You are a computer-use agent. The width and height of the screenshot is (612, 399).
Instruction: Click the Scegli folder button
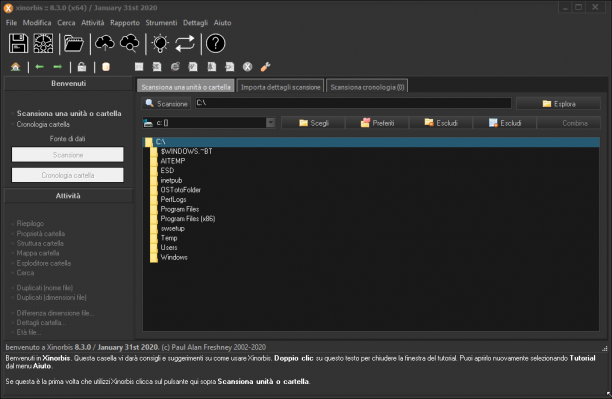(313, 123)
